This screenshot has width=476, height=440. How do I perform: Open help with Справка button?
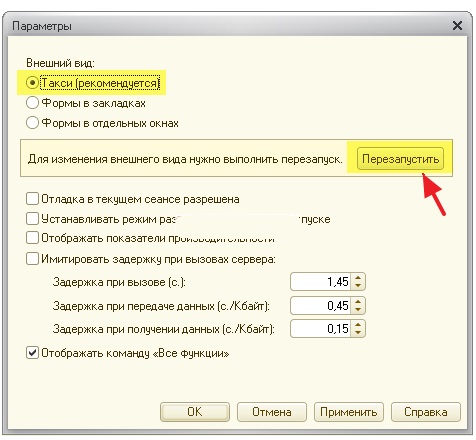[426, 412]
